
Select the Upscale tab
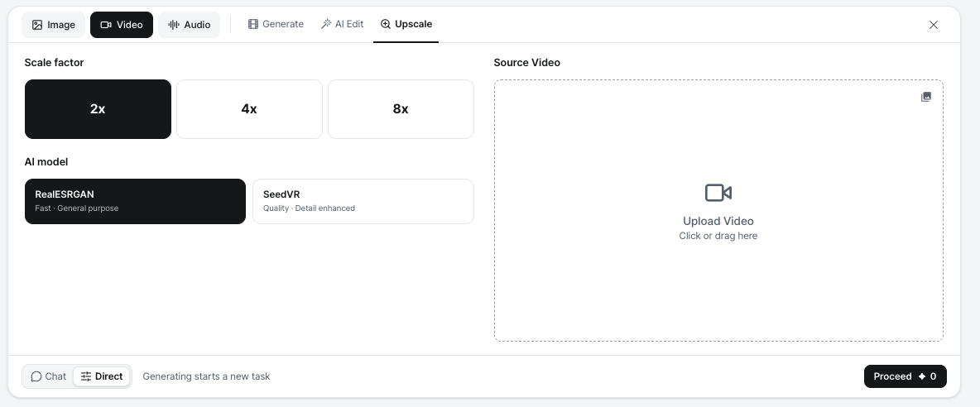point(406,24)
